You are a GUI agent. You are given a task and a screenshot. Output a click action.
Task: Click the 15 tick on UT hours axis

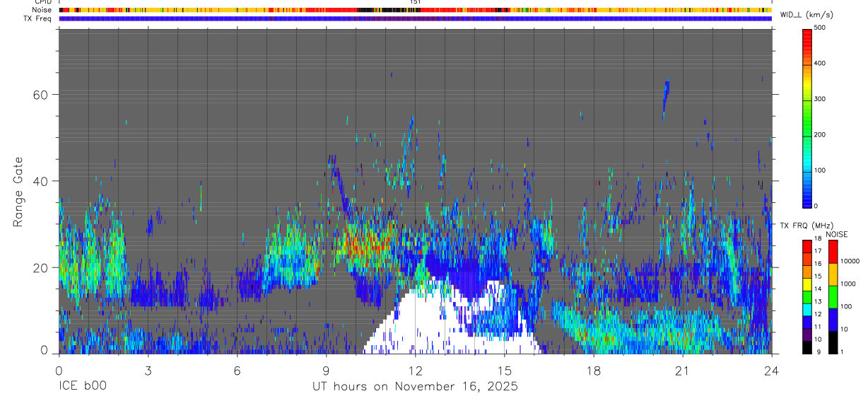pos(505,371)
